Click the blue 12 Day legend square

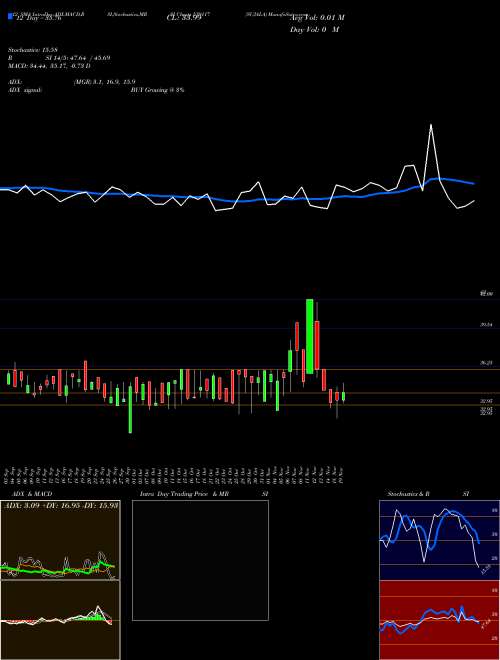(11, 17)
